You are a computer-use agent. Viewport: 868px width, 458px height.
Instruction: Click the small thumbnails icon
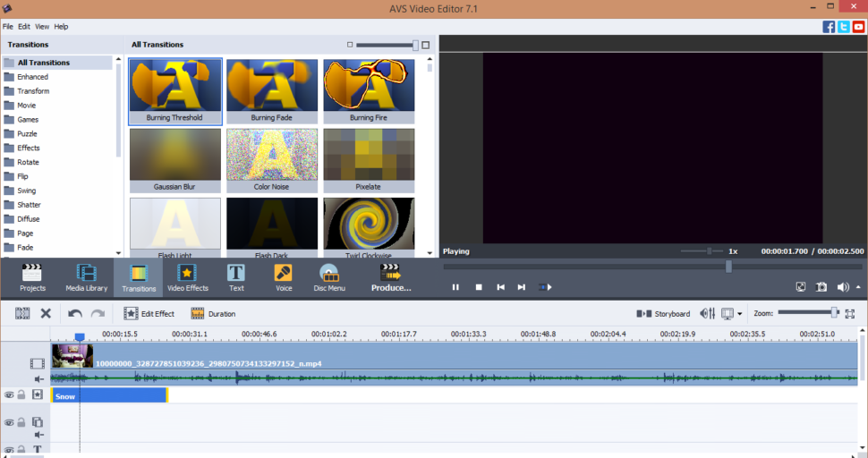click(349, 45)
